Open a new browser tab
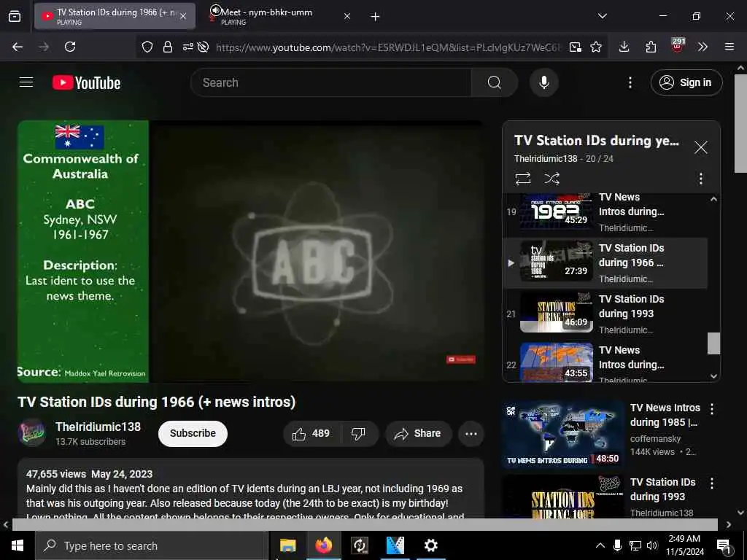The height and width of the screenshot is (560, 747). [x=375, y=17]
